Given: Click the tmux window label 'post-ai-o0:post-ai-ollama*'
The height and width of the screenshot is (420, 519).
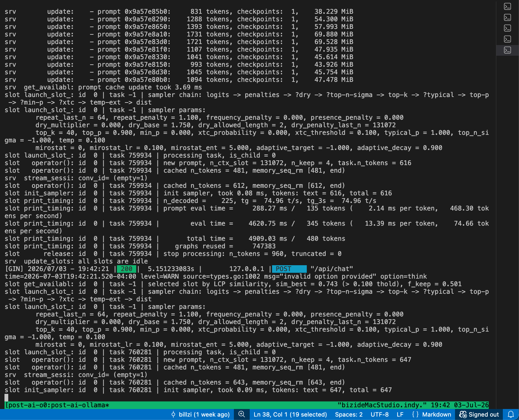Looking at the screenshot, I should [x=59, y=405].
